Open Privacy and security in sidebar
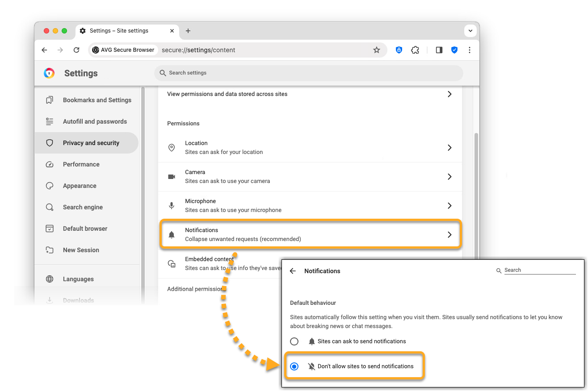 pos(91,143)
